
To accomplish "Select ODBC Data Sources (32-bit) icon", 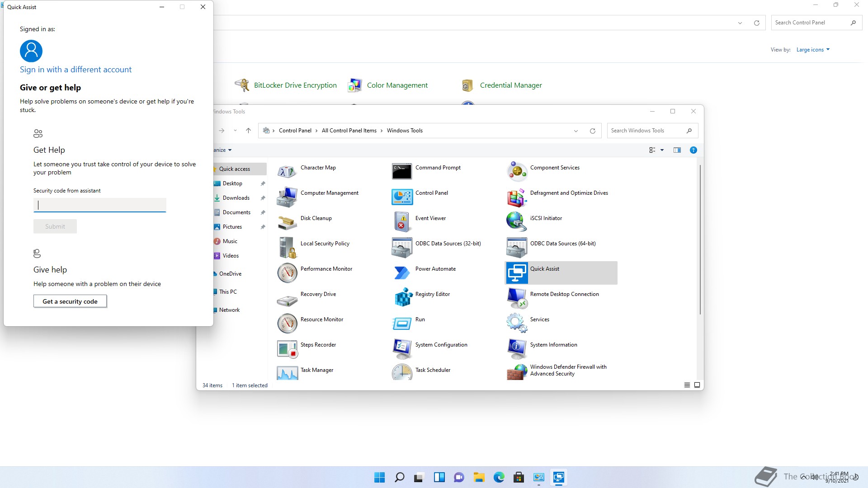I will tap(402, 248).
